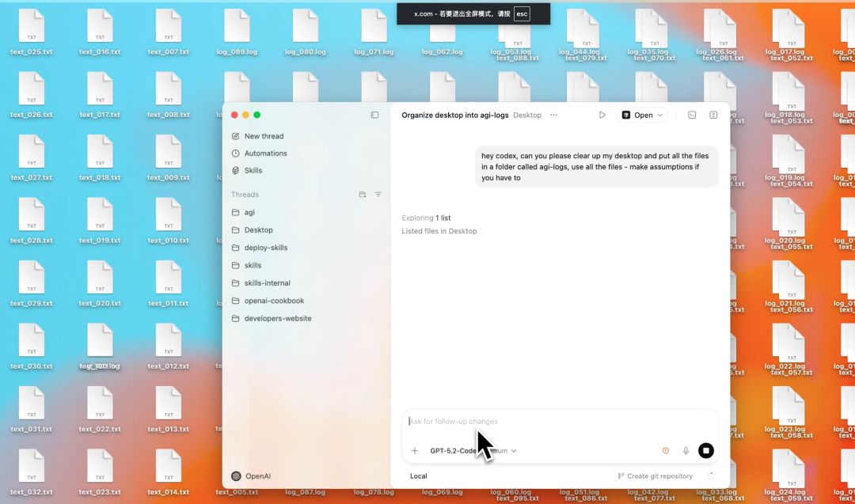The width and height of the screenshot is (855, 504).
Task: Open the Skills section
Action: coord(253,171)
